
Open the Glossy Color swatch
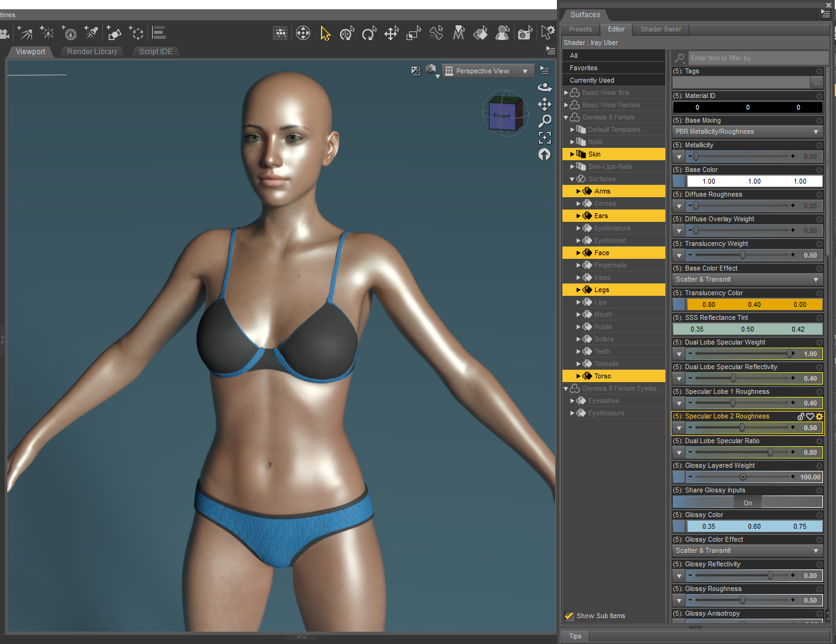tap(679, 526)
